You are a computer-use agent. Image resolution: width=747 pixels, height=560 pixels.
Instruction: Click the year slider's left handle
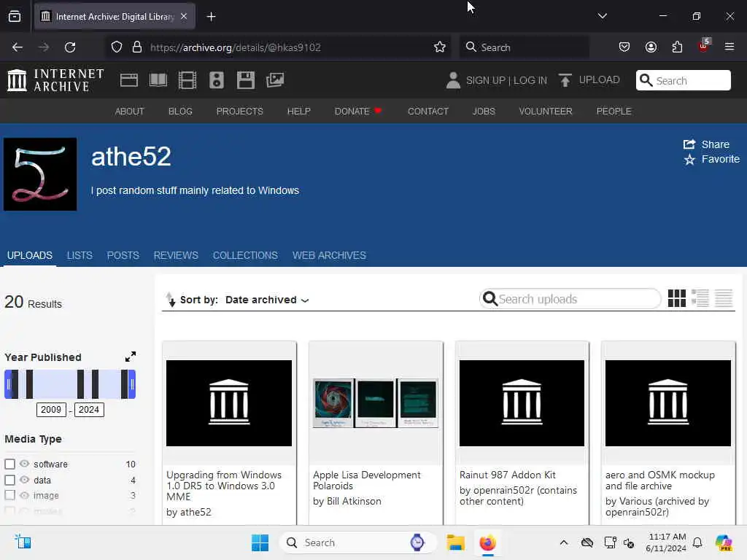(7, 384)
